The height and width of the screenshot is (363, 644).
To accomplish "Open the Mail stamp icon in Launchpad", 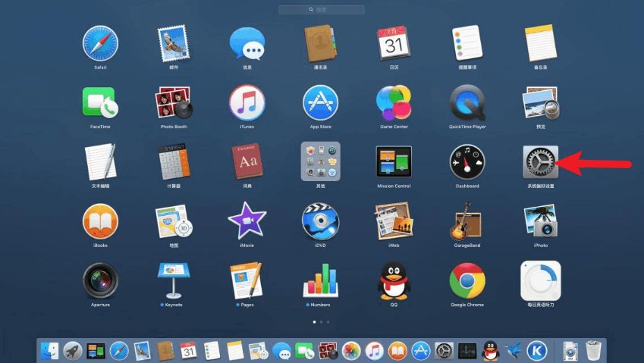I will (174, 43).
